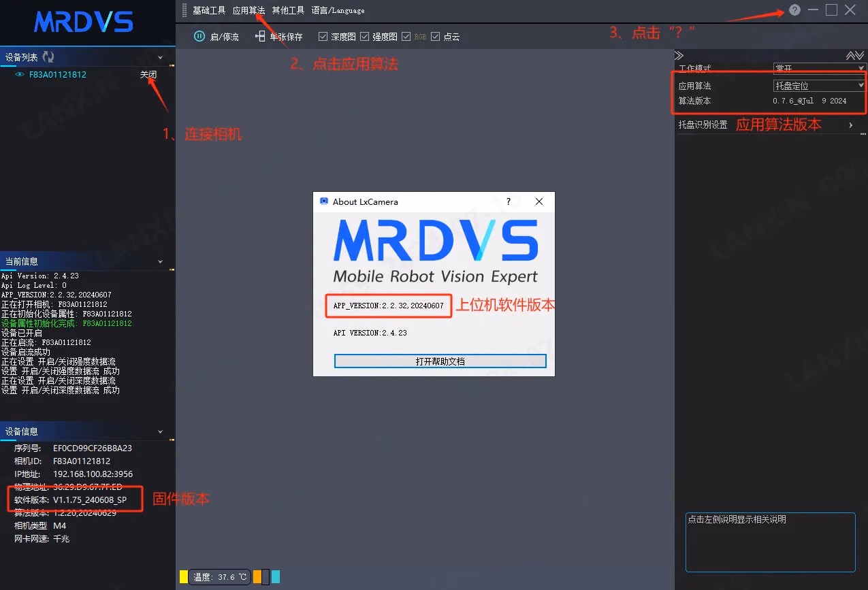Close the About LxCamera dialog
This screenshot has width=868, height=590.
coord(539,201)
